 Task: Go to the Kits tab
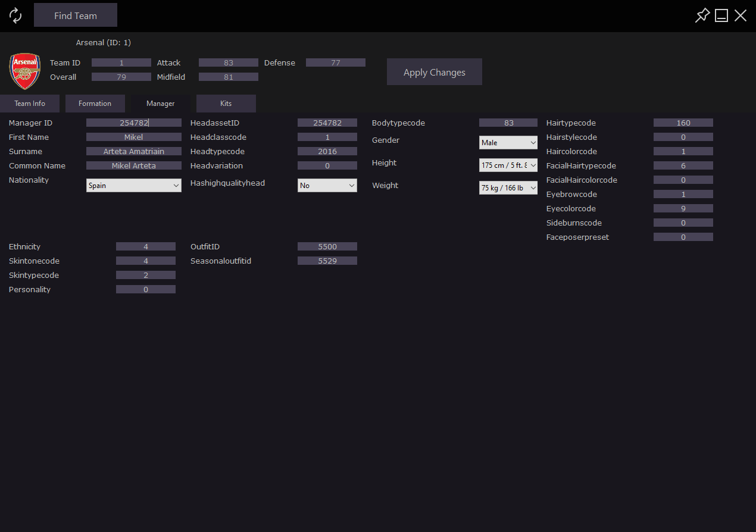tap(226, 104)
